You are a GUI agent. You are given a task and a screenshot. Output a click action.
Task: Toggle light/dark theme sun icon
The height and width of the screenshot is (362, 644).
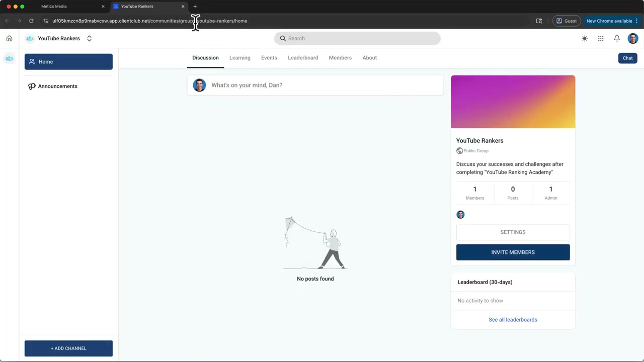585,38
